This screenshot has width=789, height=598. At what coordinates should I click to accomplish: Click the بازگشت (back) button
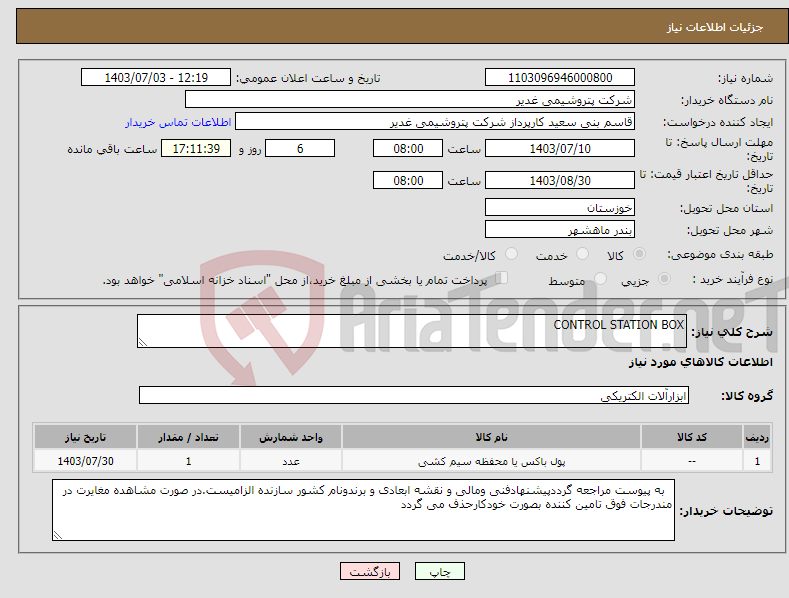tap(370, 571)
